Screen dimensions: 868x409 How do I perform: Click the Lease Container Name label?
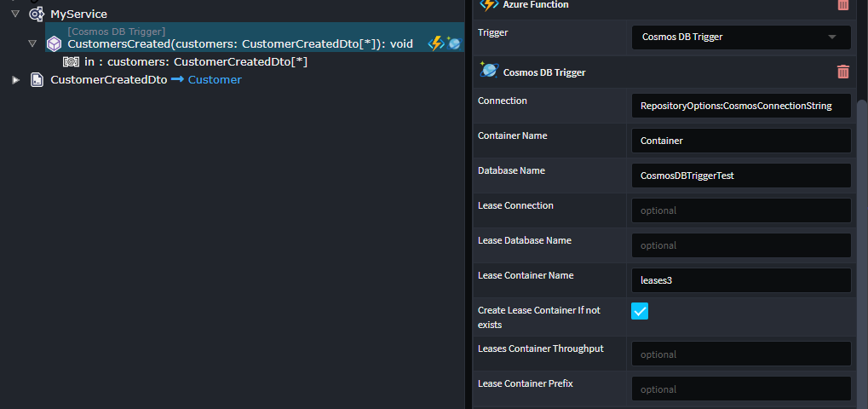click(526, 275)
